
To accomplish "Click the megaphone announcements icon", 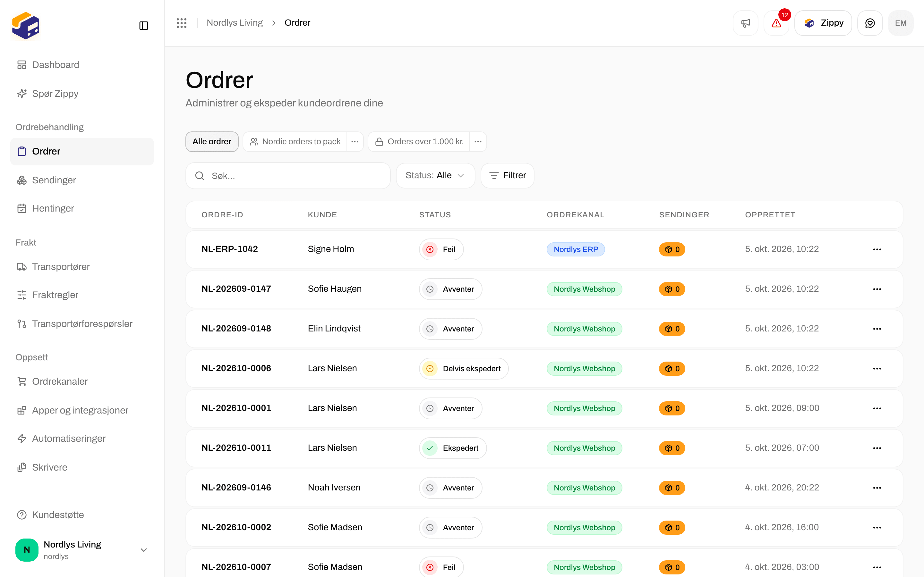I will (x=745, y=23).
